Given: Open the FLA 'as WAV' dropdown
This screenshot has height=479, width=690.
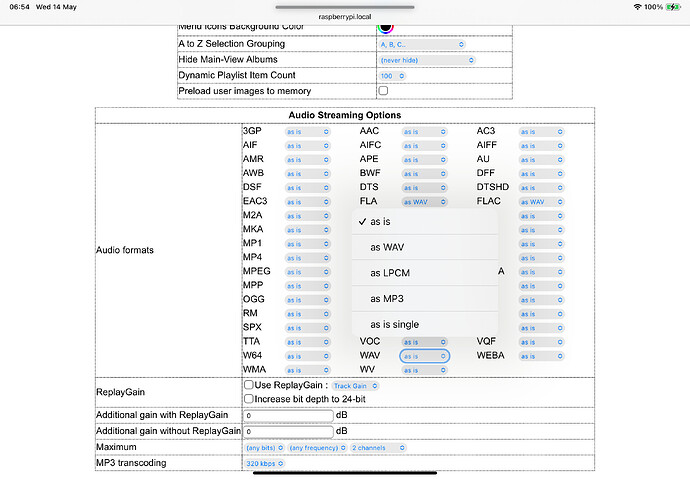Looking at the screenshot, I should 424,202.
